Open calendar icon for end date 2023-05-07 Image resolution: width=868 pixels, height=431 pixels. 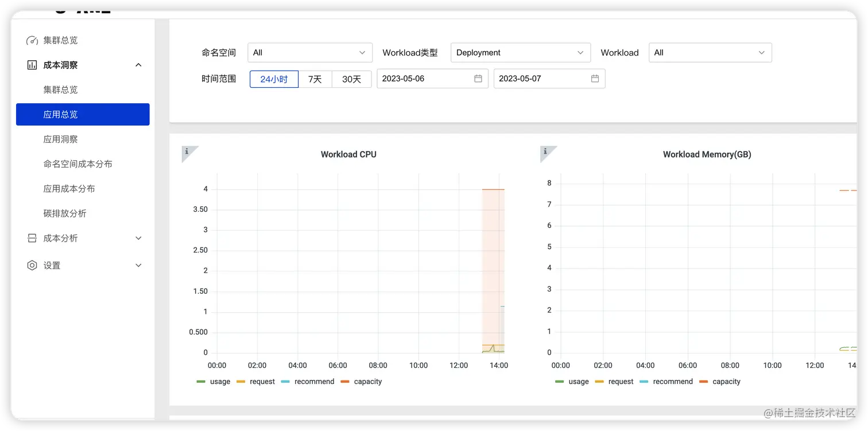click(x=595, y=79)
